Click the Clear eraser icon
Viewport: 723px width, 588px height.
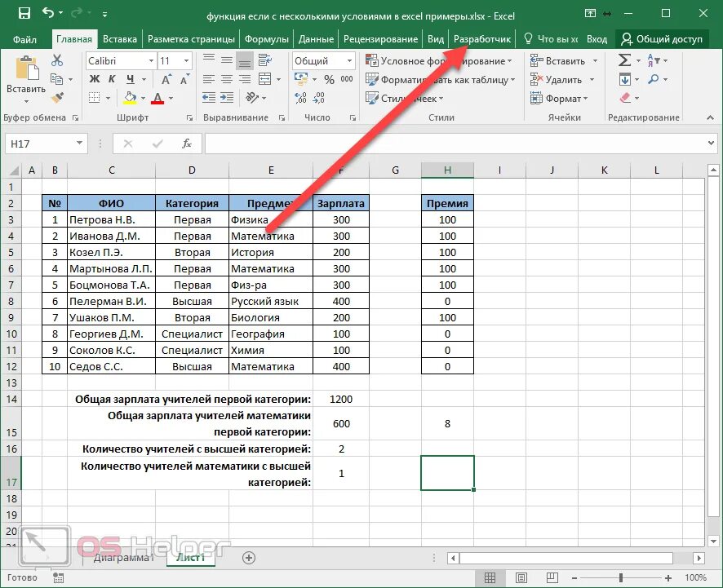point(625,98)
